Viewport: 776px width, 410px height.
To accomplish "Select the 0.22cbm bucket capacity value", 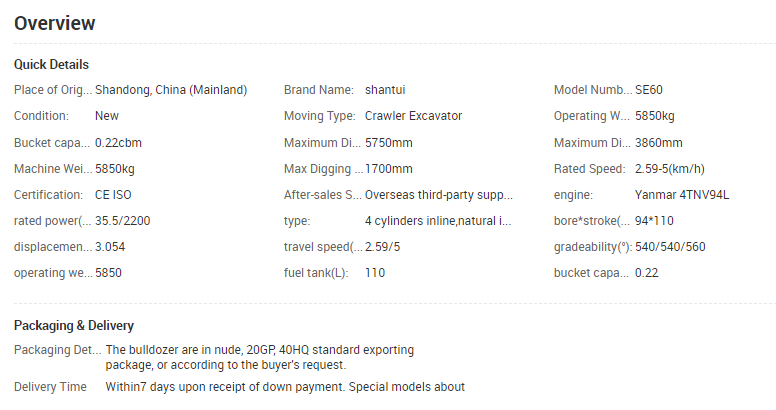I will (x=118, y=143).
